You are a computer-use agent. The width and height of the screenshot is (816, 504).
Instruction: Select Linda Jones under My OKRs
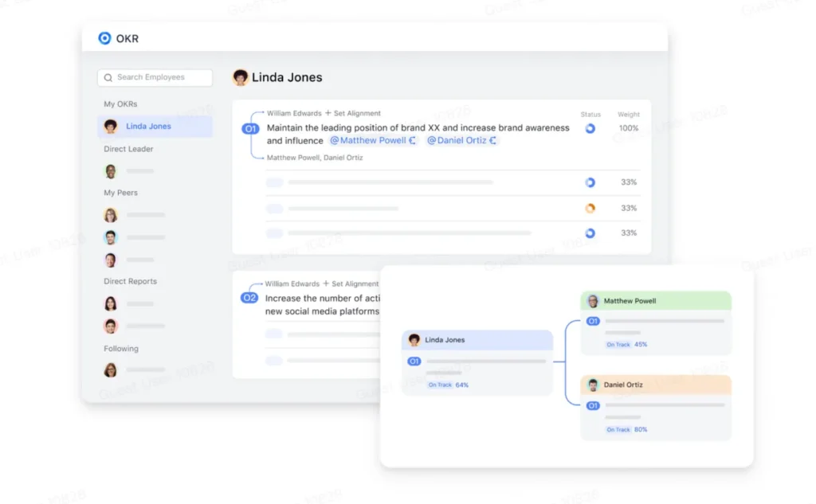[x=155, y=127]
